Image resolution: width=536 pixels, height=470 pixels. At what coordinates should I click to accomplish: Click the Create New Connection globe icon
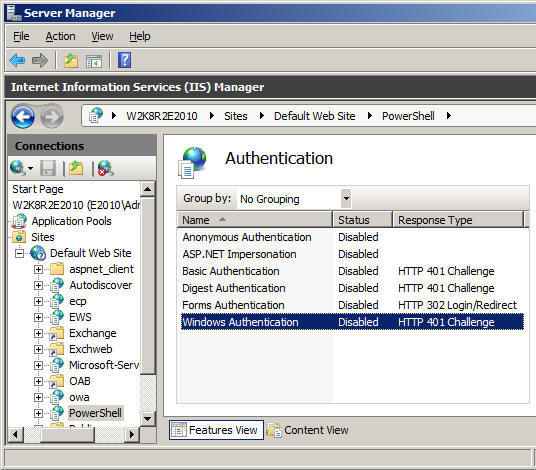(17, 167)
